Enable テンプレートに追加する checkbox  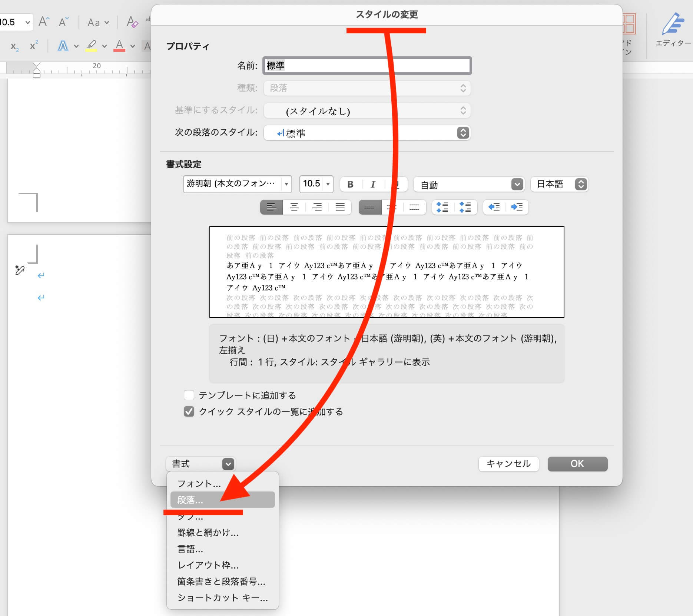click(x=189, y=395)
